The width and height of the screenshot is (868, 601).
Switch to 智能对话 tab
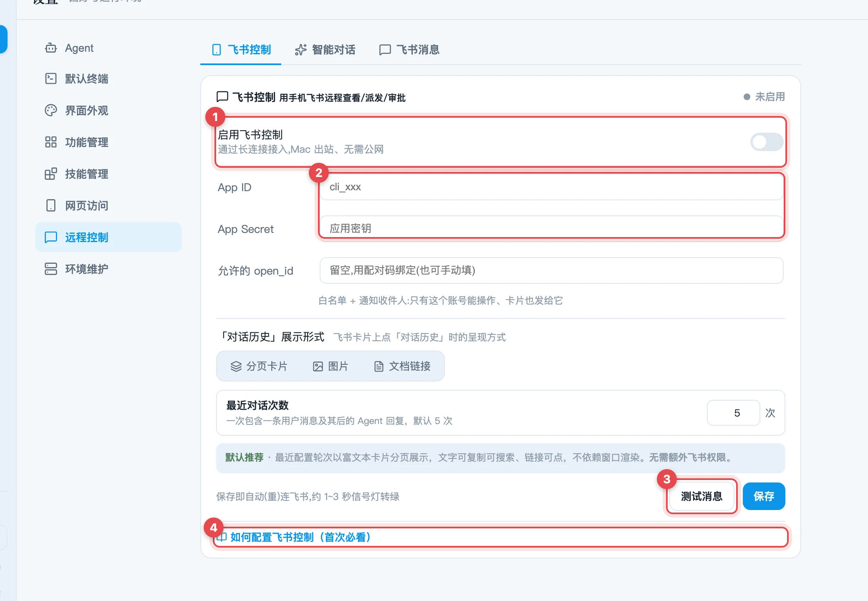[325, 50]
